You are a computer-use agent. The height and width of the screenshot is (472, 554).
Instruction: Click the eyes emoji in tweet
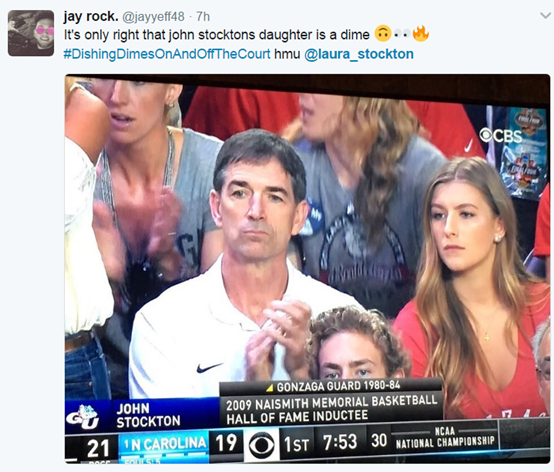[402, 35]
